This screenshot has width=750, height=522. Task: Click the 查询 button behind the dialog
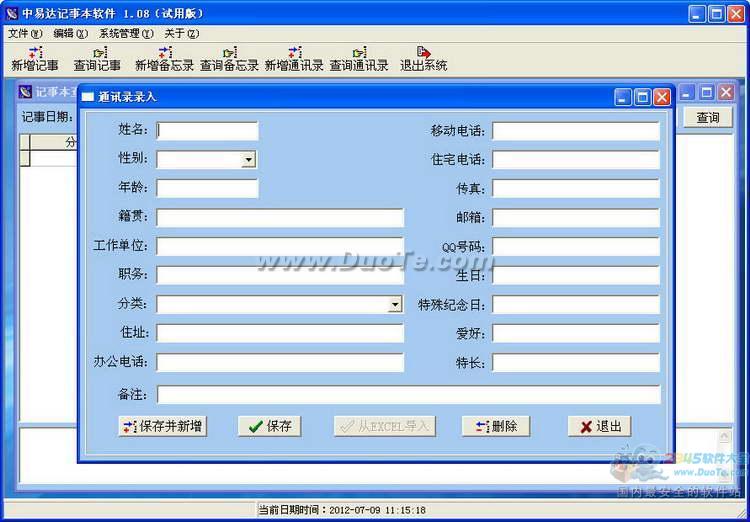coord(708,118)
